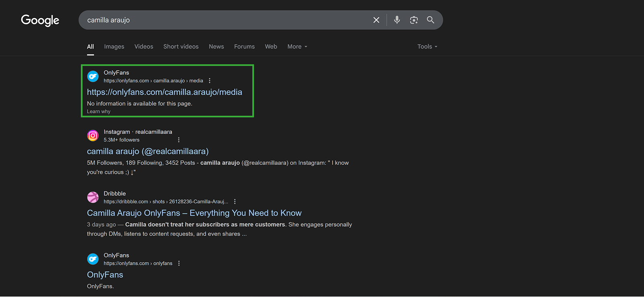Open three-dot menu beside camilla.araujo › media
The width and height of the screenshot is (644, 297).
(x=210, y=81)
